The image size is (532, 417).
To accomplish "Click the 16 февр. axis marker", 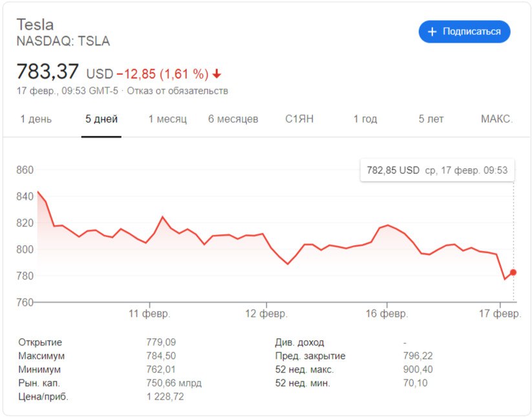I will [x=387, y=313].
